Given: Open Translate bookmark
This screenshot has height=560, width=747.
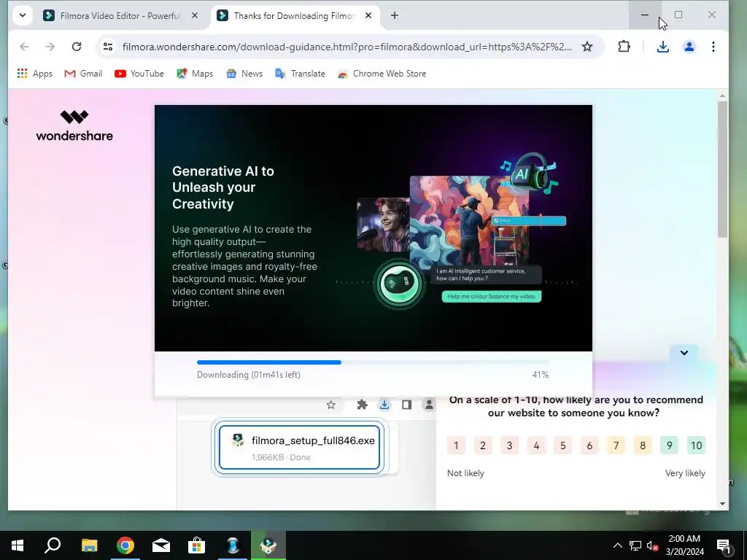Looking at the screenshot, I should (x=300, y=74).
